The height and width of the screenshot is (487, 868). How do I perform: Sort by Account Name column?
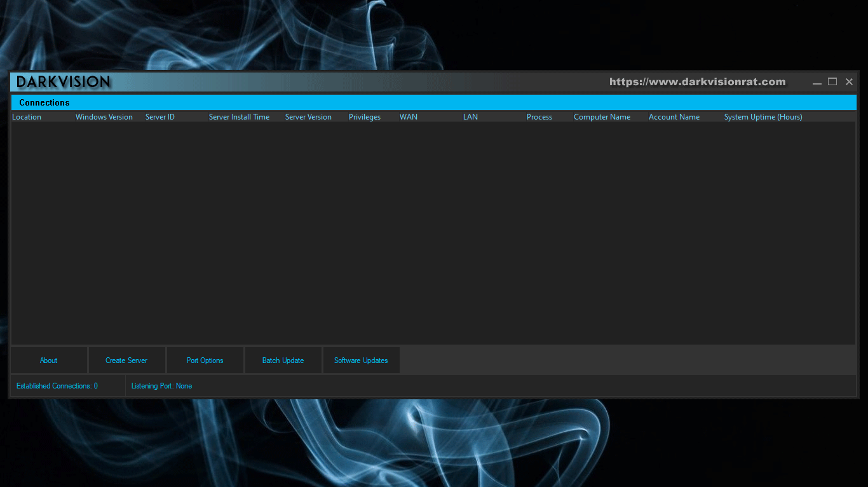tap(674, 117)
